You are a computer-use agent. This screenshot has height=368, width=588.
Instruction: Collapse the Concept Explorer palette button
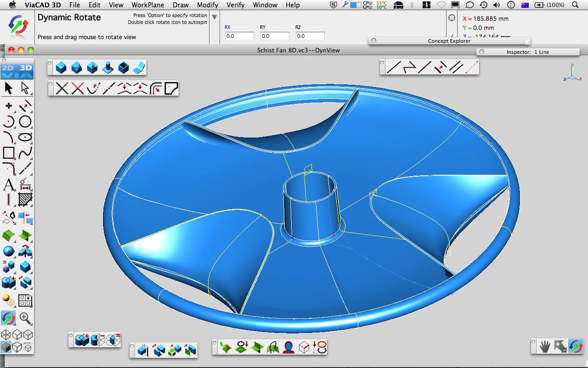(x=373, y=41)
